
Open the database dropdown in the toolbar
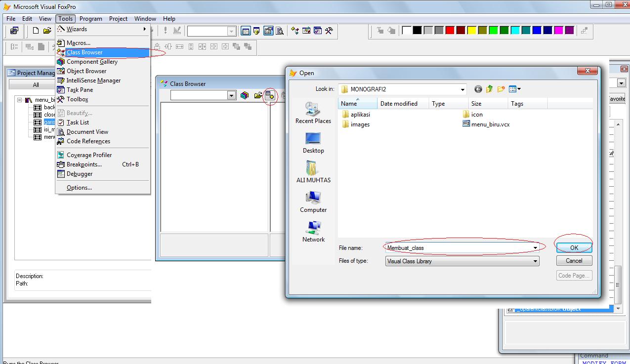231,31
